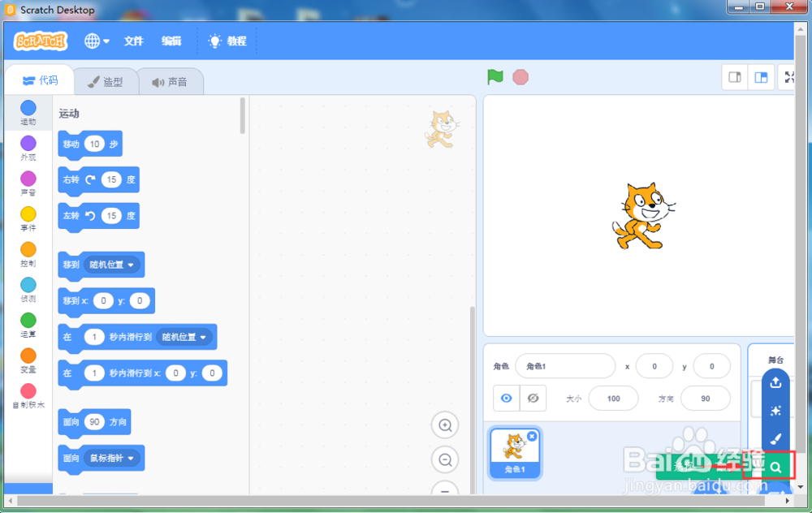This screenshot has height=513, width=812.
Task: Switch to the 造型 tab
Action: coord(106,82)
